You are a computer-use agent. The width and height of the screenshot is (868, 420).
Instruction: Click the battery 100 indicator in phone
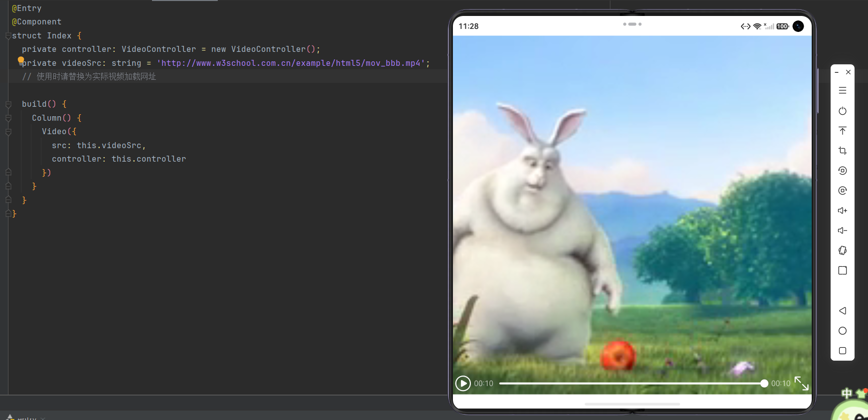point(783,26)
